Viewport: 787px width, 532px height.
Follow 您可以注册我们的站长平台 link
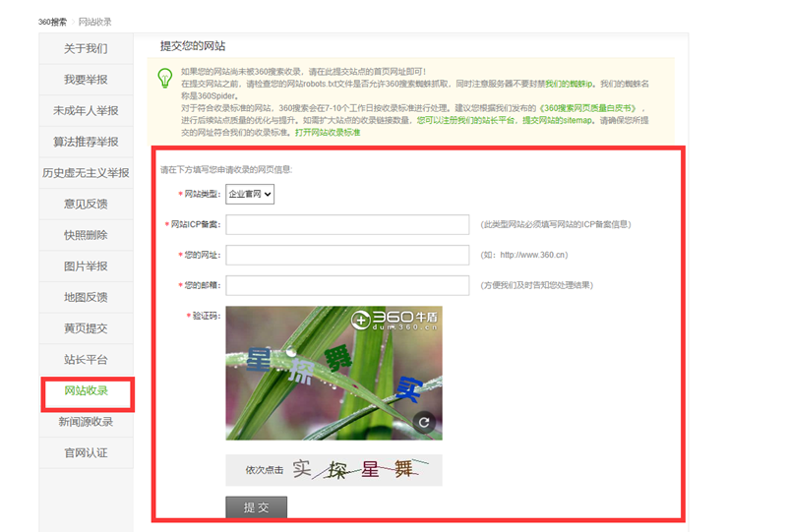pos(465,120)
